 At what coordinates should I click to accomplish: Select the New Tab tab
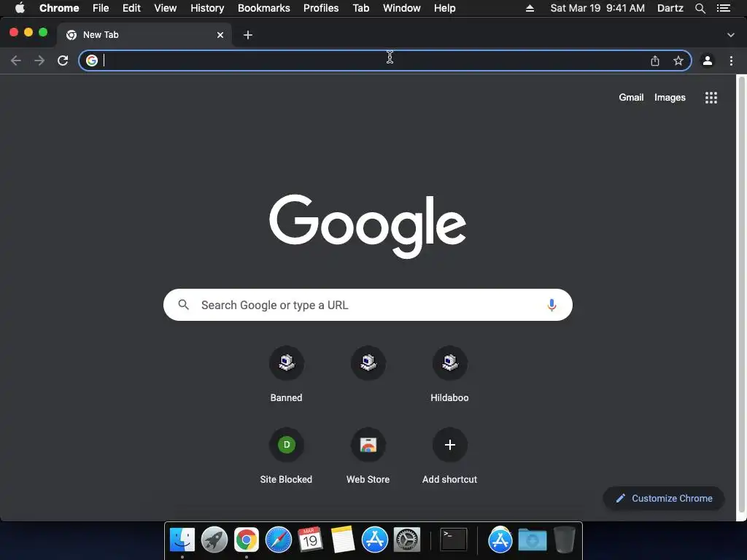[144, 35]
